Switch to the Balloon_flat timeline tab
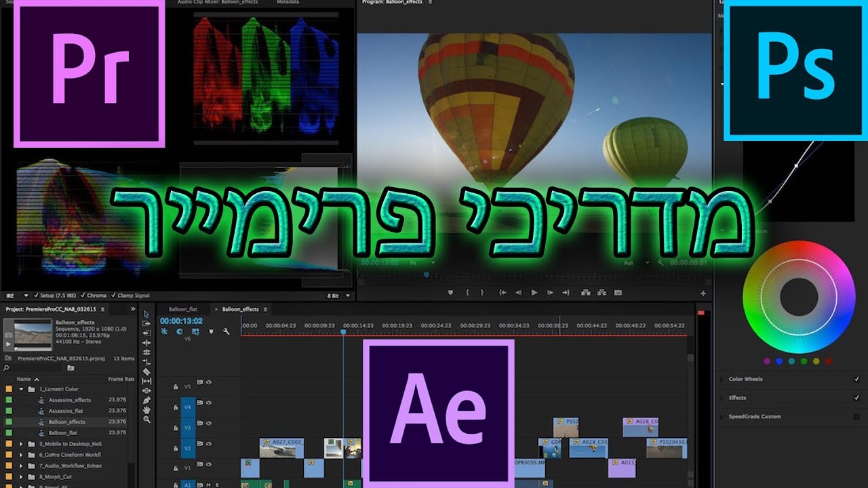This screenshot has width=868, height=488. 183,309
